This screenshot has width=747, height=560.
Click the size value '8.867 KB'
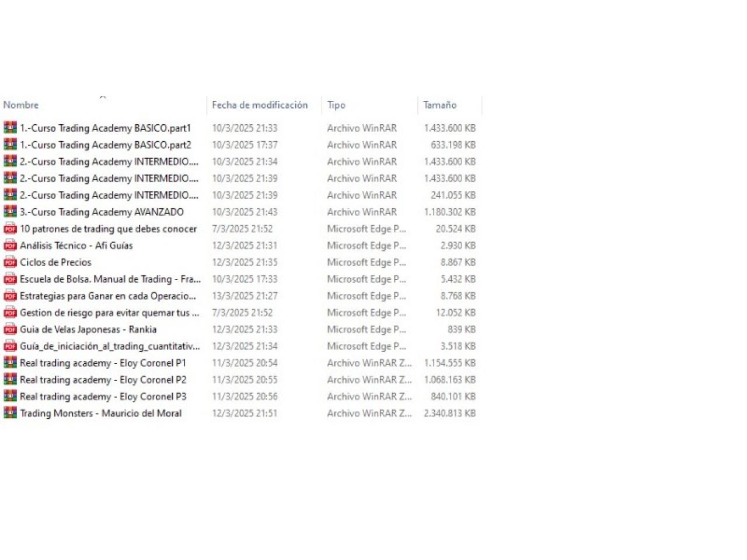458,262
